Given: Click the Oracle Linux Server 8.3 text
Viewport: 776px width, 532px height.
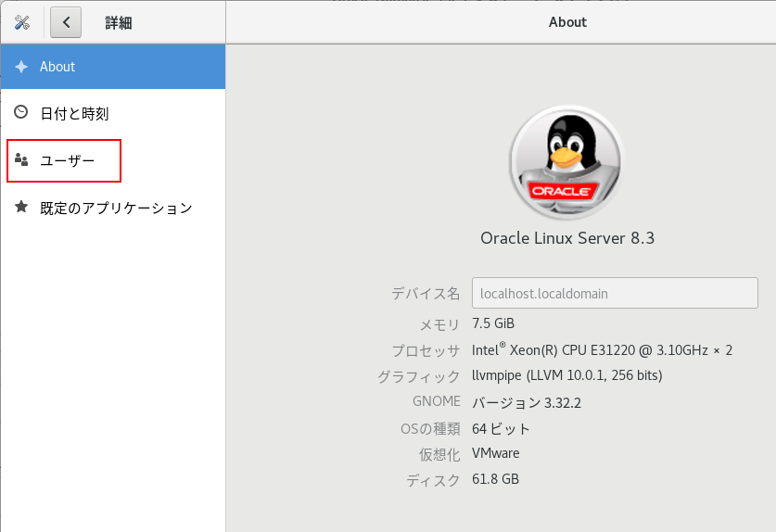Looking at the screenshot, I should (x=566, y=238).
